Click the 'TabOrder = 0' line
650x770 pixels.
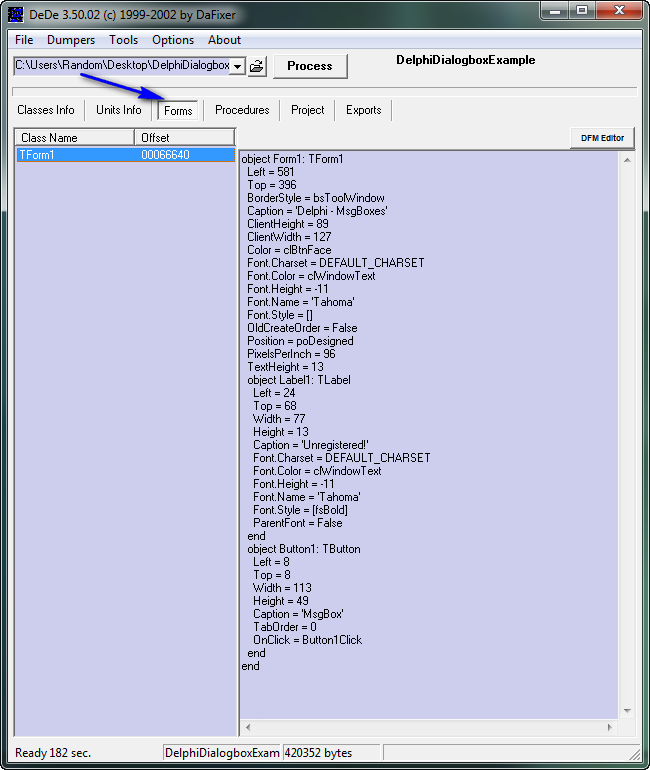tap(285, 627)
